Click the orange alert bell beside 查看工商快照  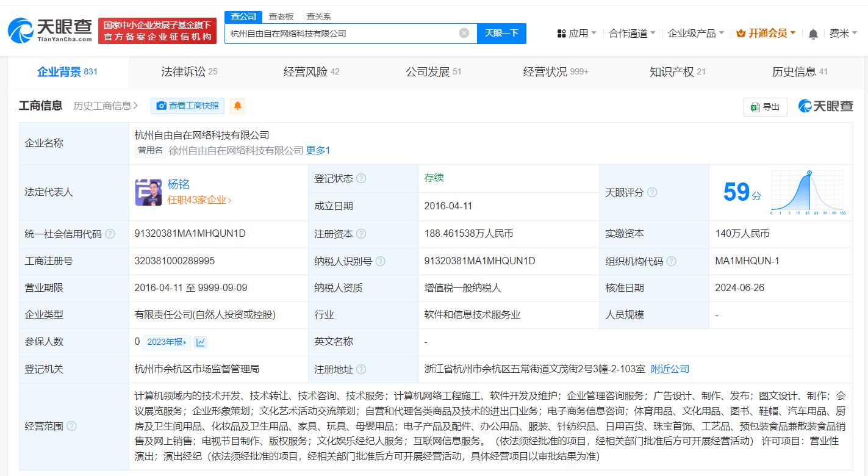[x=237, y=106]
